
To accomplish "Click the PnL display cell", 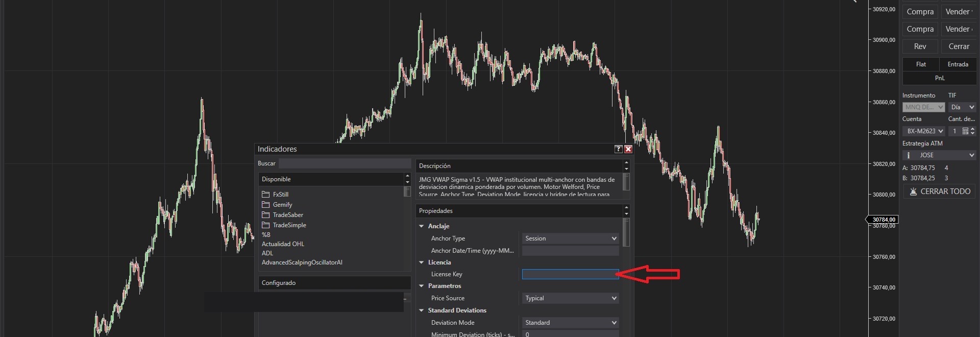I will 940,78.
